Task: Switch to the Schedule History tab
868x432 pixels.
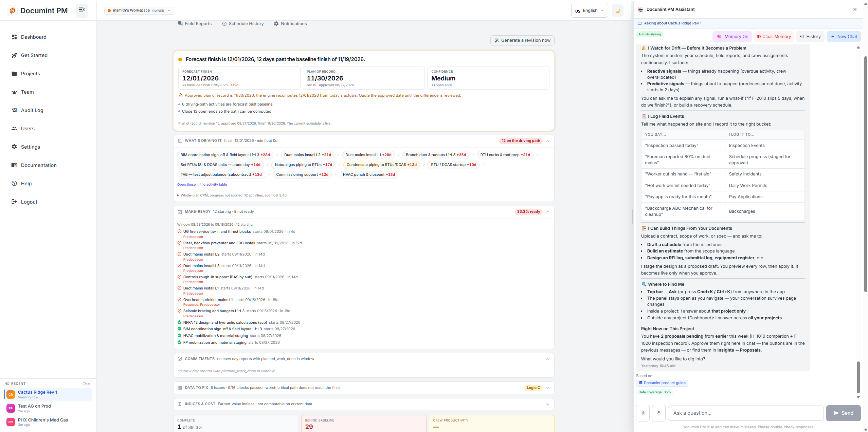Action: click(243, 24)
